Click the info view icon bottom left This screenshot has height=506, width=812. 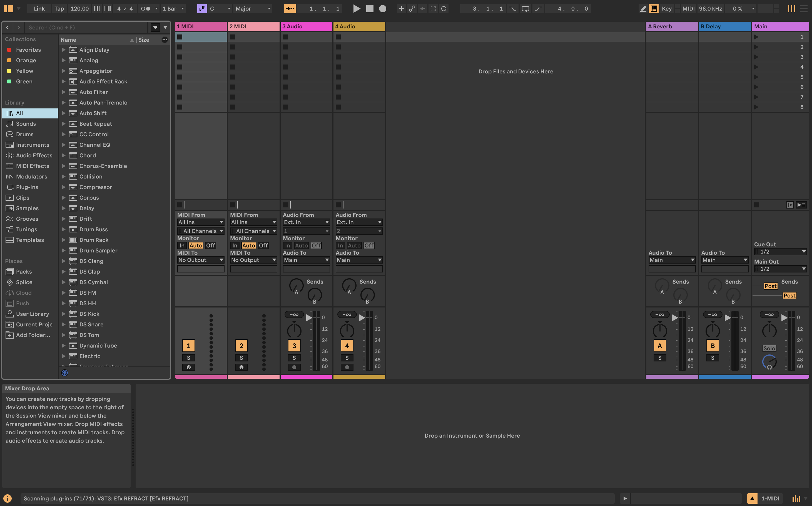[7, 498]
